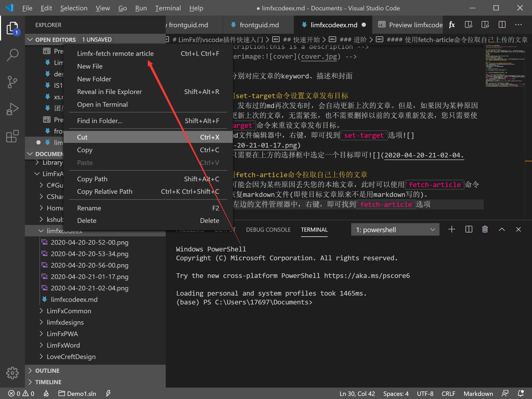The width and height of the screenshot is (532, 399).
Task: Create a new terminal with plus icon
Action: coord(452,229)
